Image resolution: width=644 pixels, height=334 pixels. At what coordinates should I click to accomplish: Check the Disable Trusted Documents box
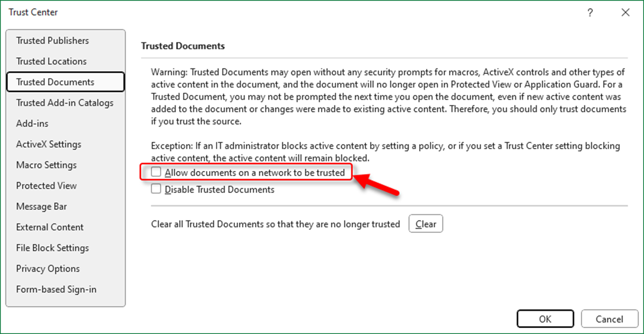pyautogui.click(x=156, y=188)
